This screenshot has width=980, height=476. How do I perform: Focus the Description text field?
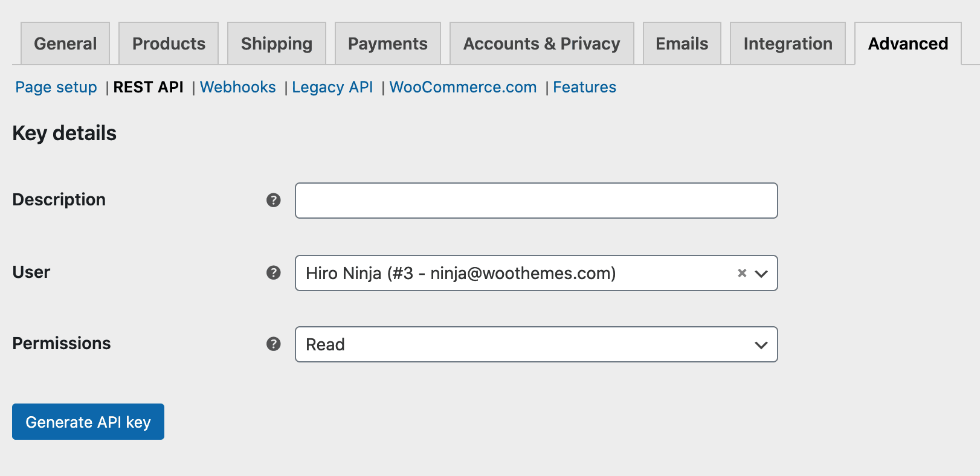click(536, 201)
